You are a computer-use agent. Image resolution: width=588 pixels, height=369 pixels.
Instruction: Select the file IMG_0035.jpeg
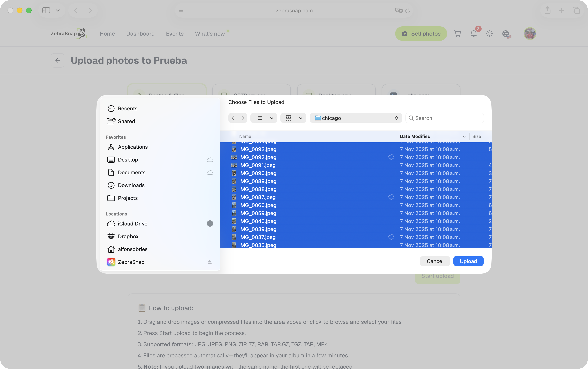click(356, 245)
